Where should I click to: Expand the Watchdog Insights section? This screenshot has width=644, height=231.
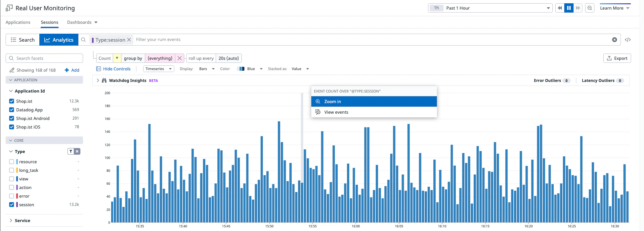98,80
